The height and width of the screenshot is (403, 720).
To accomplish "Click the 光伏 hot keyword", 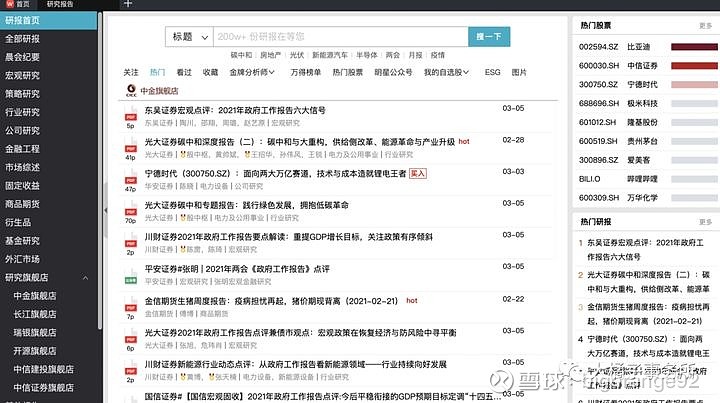I will [297, 55].
